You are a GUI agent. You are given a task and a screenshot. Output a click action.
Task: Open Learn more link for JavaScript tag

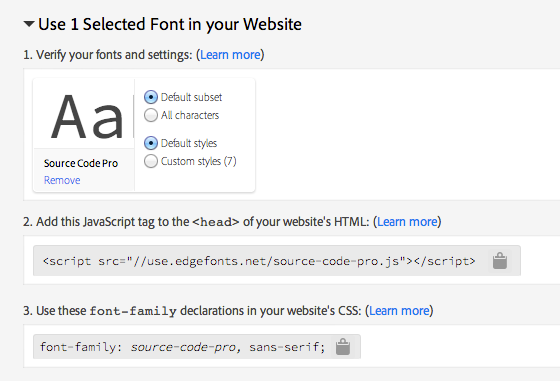pos(408,222)
